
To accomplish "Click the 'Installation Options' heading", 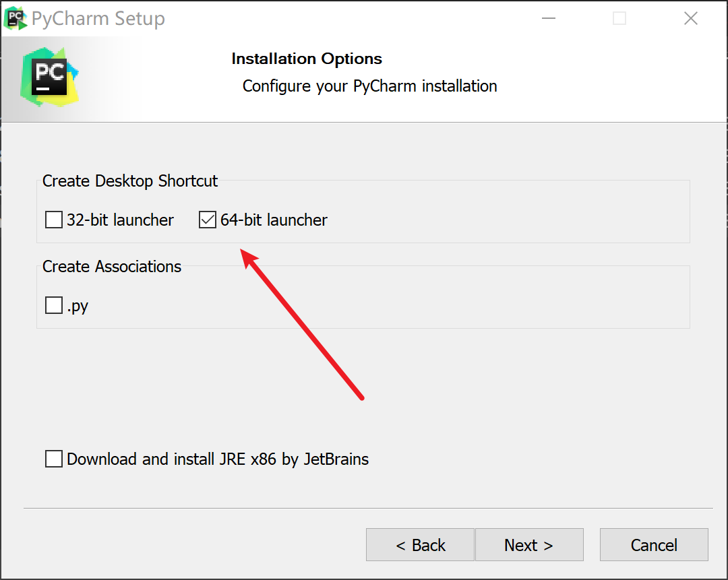I will (307, 59).
